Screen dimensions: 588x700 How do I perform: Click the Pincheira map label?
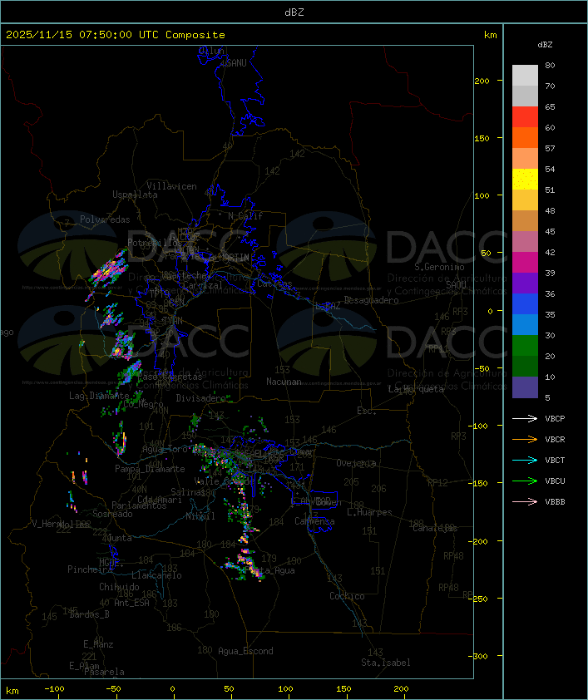tap(89, 569)
